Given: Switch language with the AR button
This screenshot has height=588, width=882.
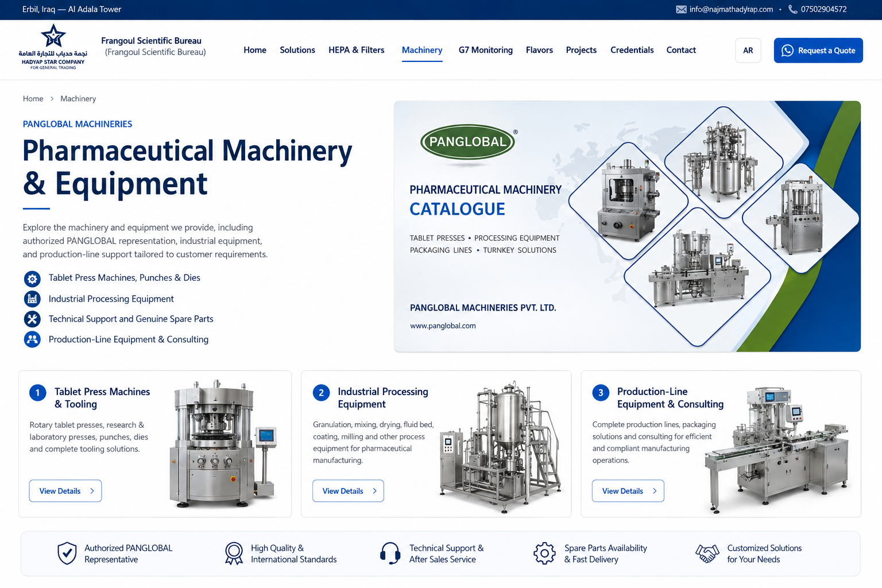Looking at the screenshot, I should [x=748, y=51].
